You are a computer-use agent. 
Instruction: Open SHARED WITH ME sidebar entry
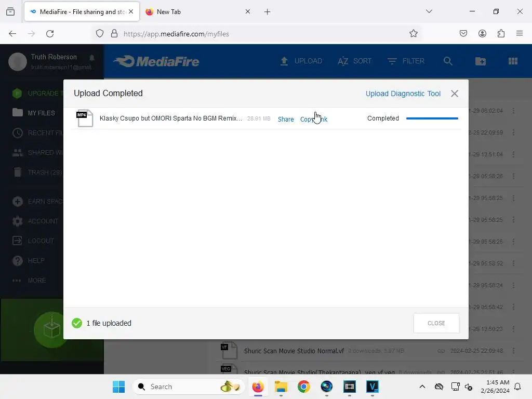(37, 152)
